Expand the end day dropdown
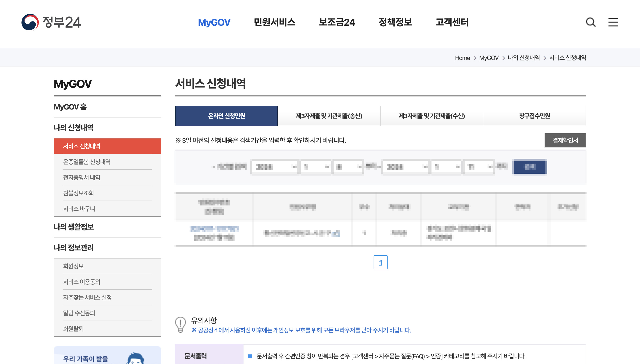Viewport: 640px width, 364px height. [x=479, y=167]
